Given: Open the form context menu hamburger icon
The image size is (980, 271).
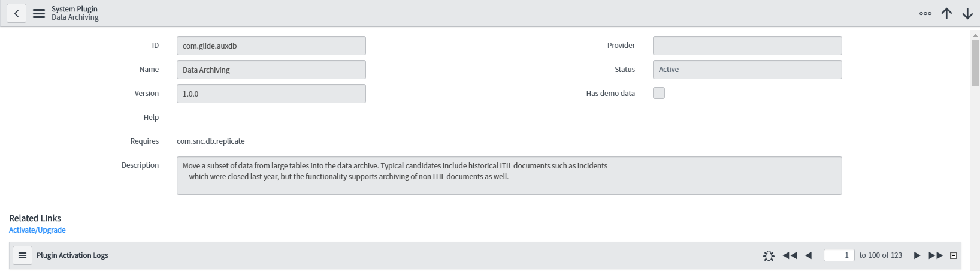Looking at the screenshot, I should 39,13.
